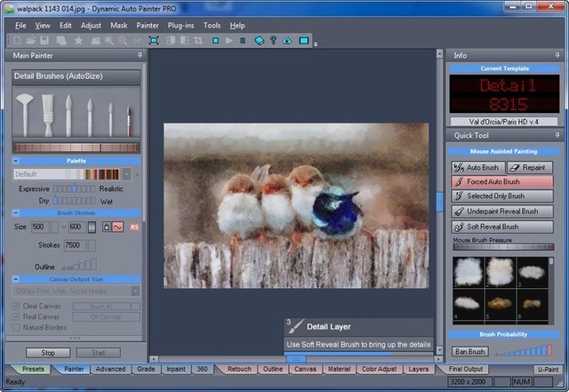Click the Open file folder toolbar icon
The height and width of the screenshot is (392, 569).
pyautogui.click(x=32, y=41)
